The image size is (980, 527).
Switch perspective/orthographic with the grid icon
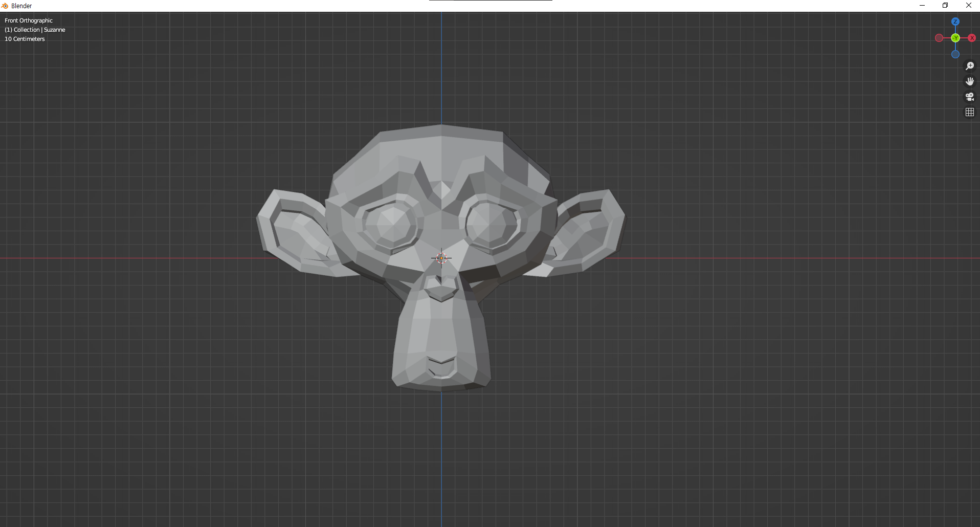click(969, 112)
